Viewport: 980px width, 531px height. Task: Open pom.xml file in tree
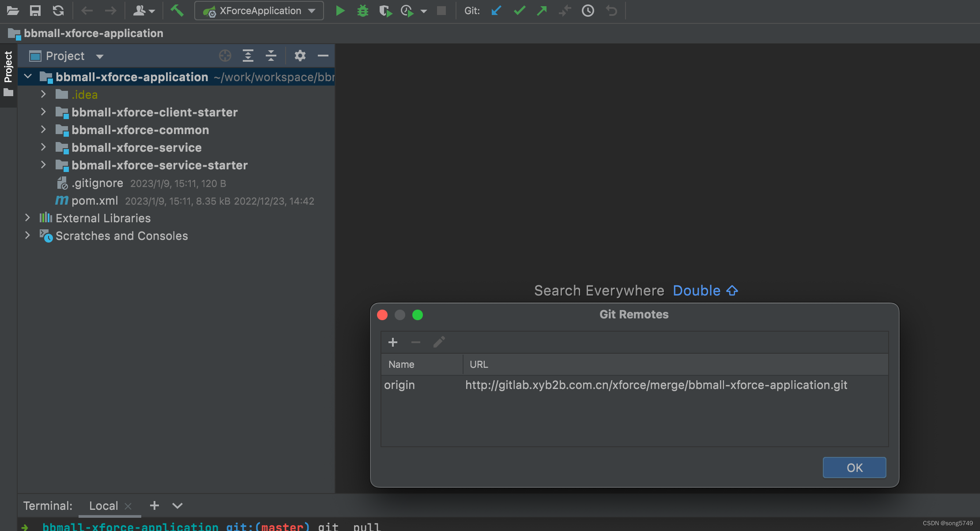(x=94, y=201)
